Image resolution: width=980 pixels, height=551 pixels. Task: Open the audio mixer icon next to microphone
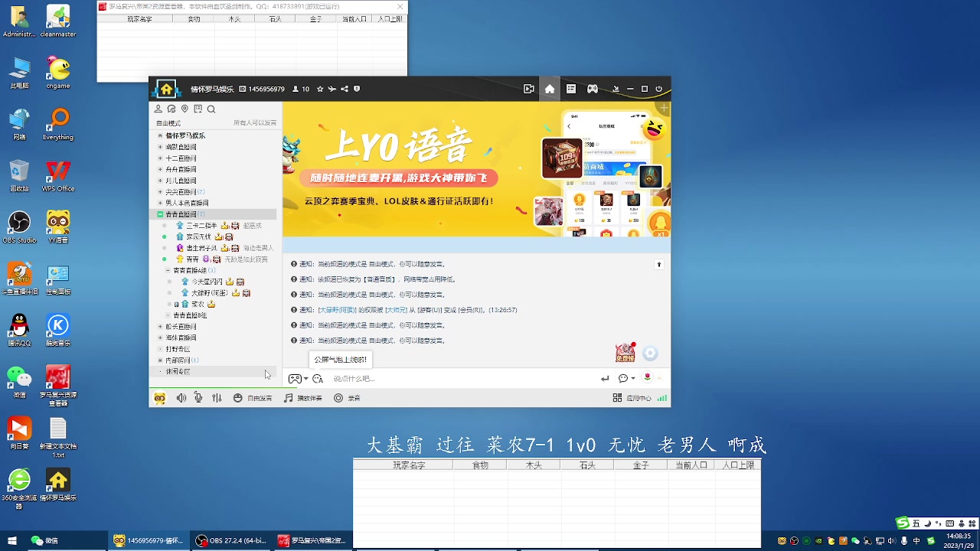pos(217,397)
